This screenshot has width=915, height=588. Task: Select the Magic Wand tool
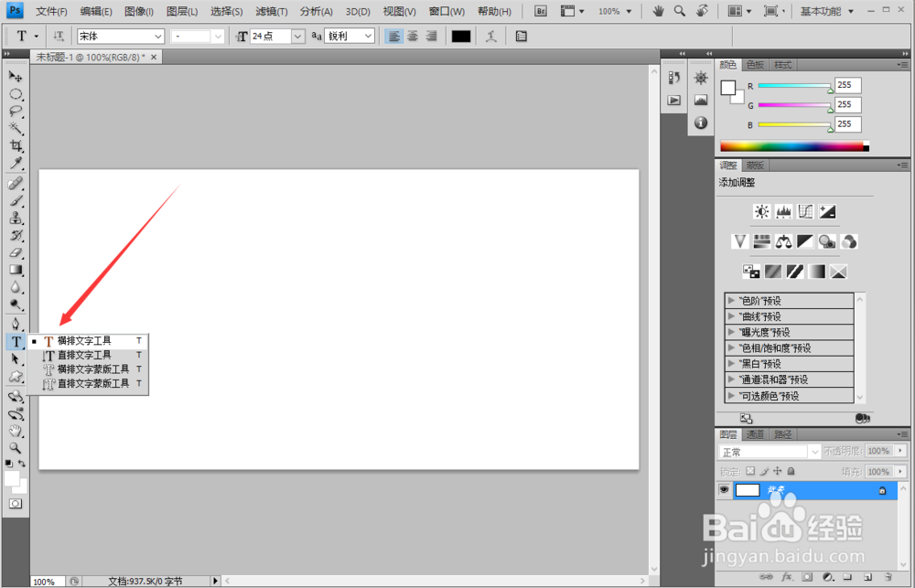[x=16, y=128]
